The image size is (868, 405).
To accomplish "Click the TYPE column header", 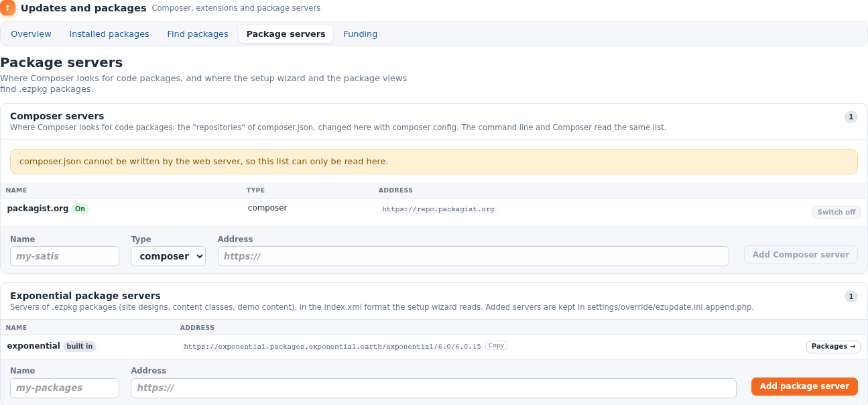I will 256,190.
